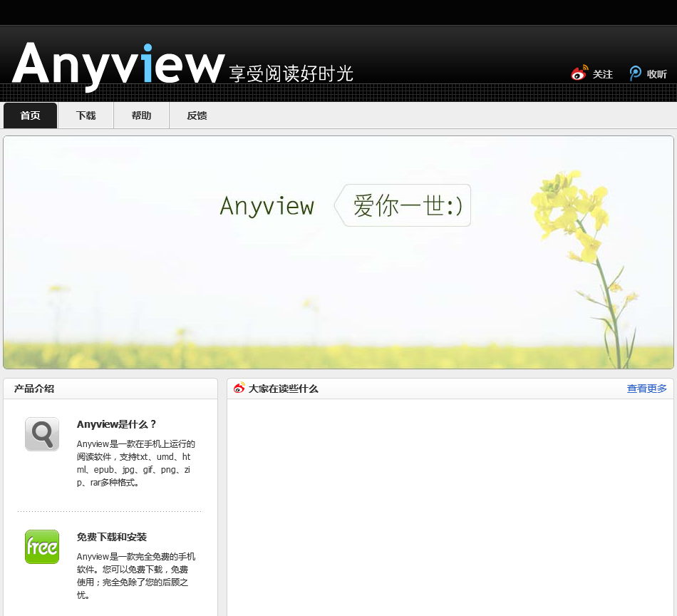This screenshot has height=616, width=677.
Task: Open the 帮助 tab
Action: [x=141, y=115]
